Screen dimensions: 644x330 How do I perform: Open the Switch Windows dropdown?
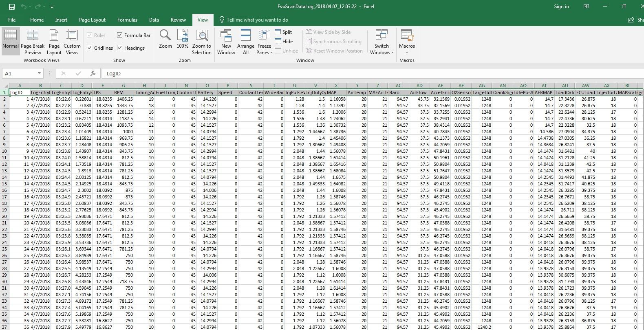pyautogui.click(x=382, y=42)
